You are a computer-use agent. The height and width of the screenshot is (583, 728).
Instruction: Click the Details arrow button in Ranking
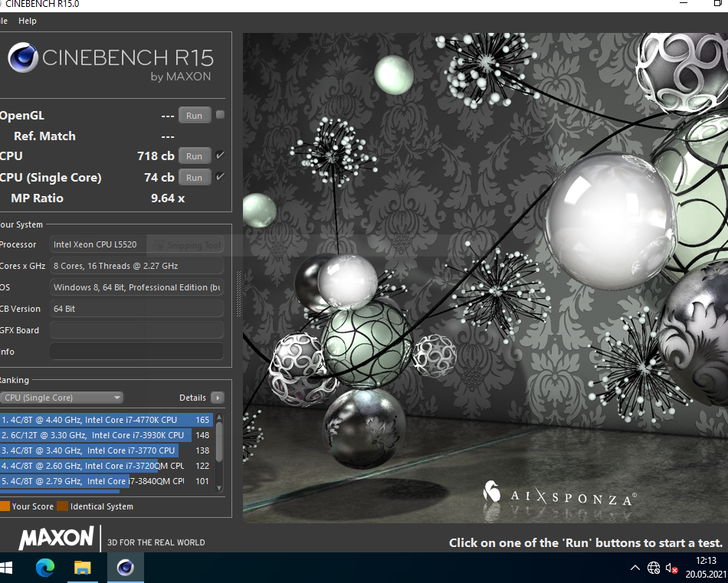[218, 398]
